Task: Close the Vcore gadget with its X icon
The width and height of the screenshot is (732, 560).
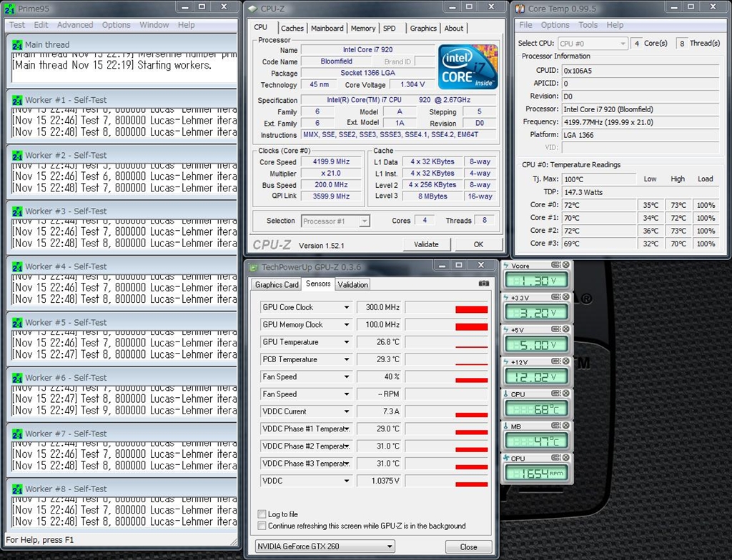Action: [x=566, y=266]
